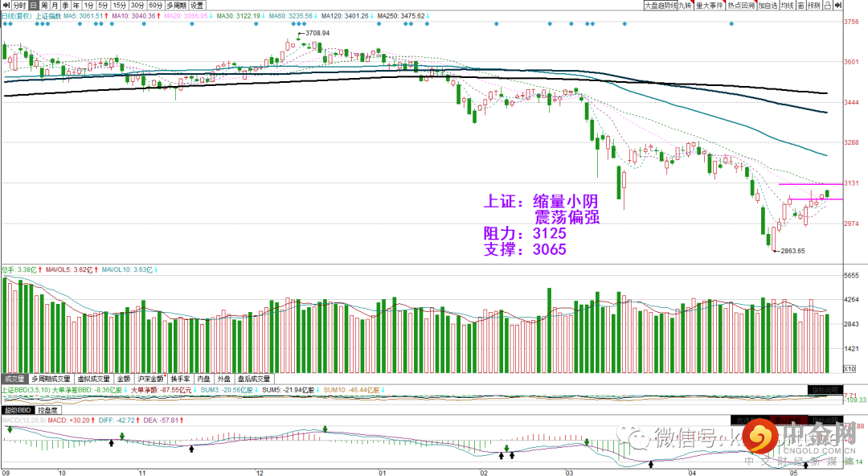This screenshot has width=868, height=476.
Task: Toggle the 大盘趋势线 overlay
Action: pyautogui.click(x=661, y=5)
